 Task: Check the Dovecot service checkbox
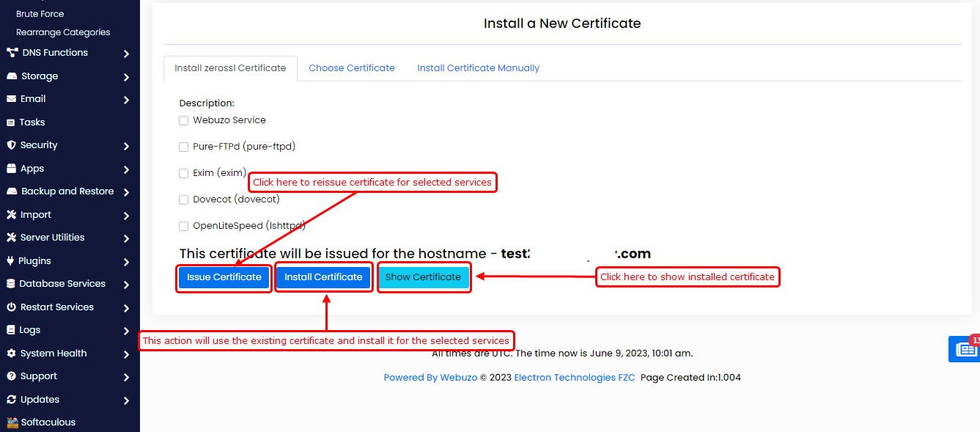pos(184,199)
